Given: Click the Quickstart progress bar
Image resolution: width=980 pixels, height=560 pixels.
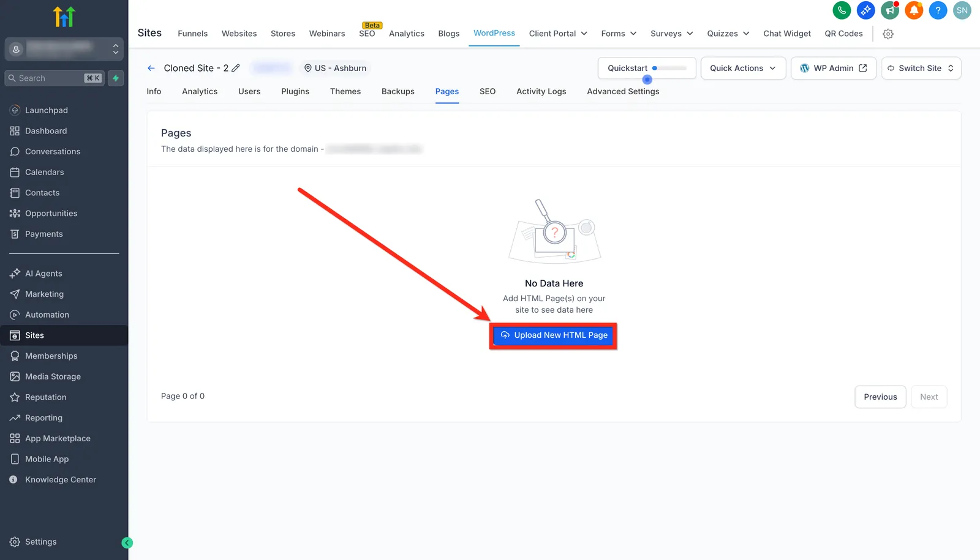Looking at the screenshot, I should 669,68.
